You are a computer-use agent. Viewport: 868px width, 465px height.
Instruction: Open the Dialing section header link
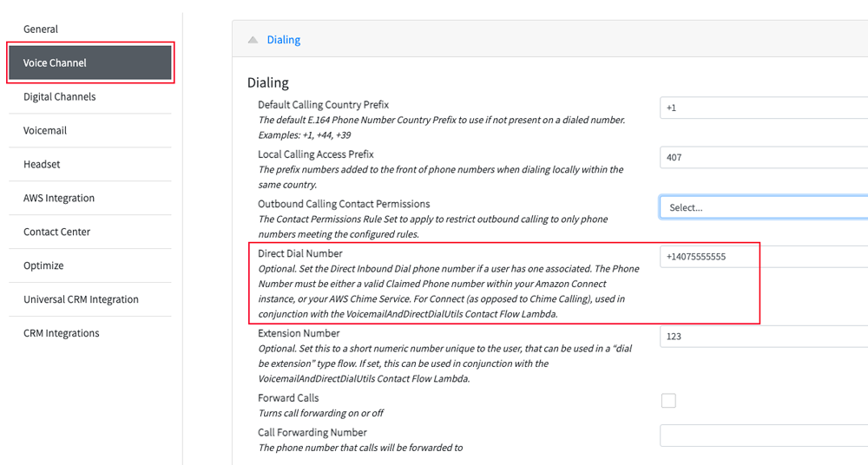[x=284, y=40]
